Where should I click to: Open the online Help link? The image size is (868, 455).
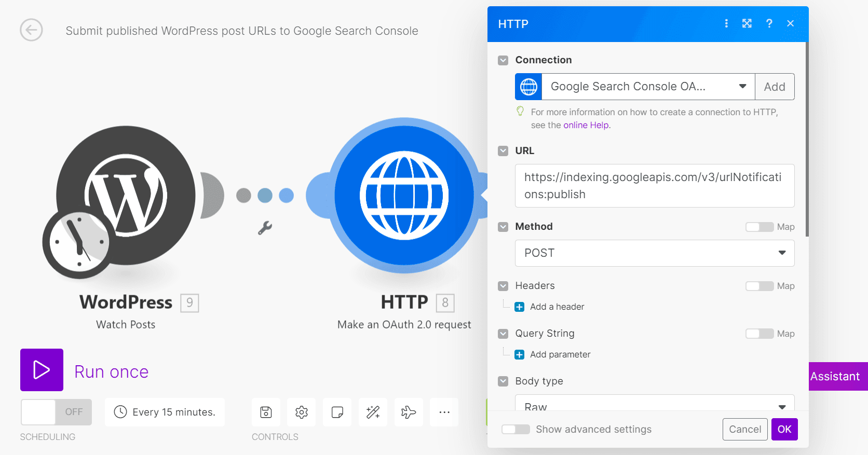[586, 125]
